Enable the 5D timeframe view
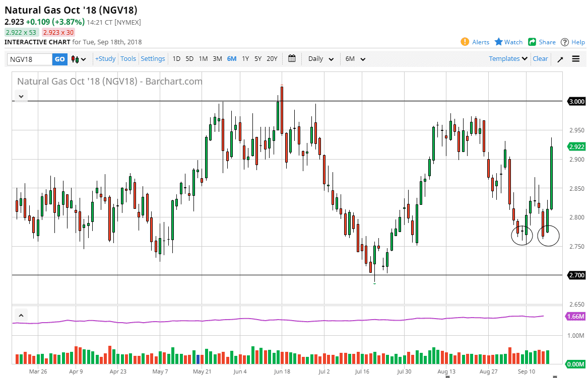The height and width of the screenshot is (378, 588). pos(189,59)
